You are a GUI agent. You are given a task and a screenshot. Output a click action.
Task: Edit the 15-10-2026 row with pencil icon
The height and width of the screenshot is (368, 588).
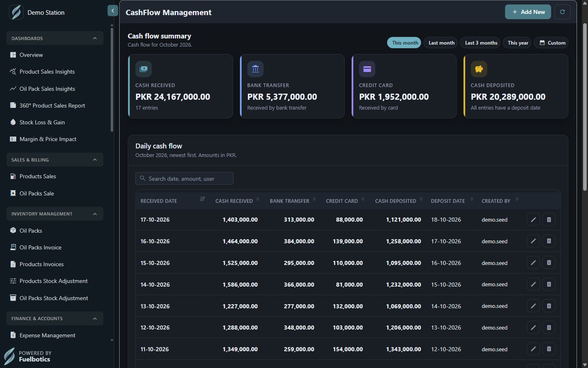click(533, 263)
